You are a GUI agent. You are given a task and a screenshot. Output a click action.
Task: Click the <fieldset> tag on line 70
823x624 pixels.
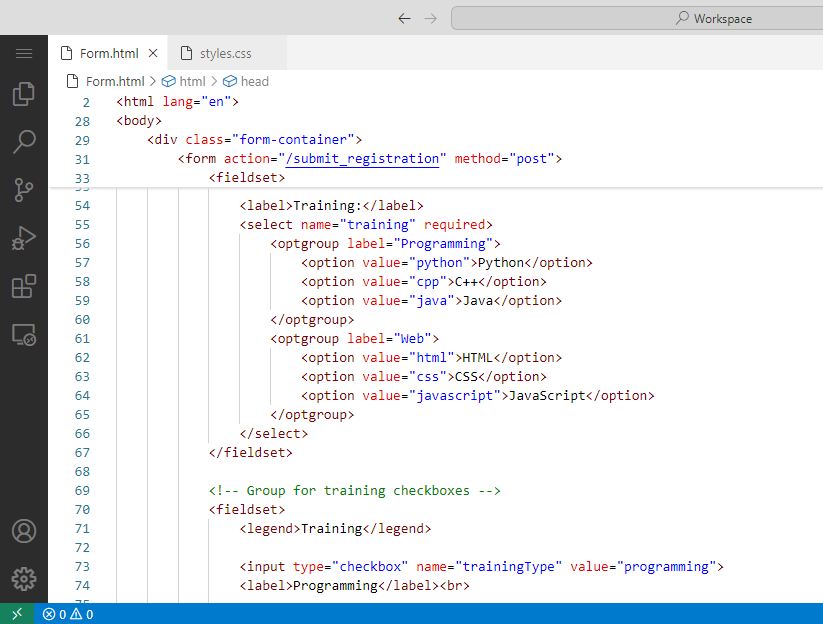coord(247,510)
